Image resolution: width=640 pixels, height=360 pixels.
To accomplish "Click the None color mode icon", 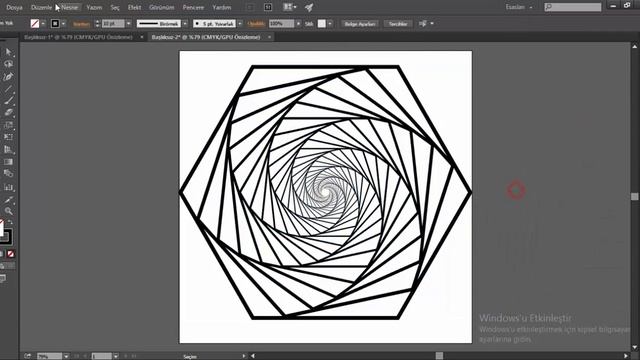I will pos(11,254).
